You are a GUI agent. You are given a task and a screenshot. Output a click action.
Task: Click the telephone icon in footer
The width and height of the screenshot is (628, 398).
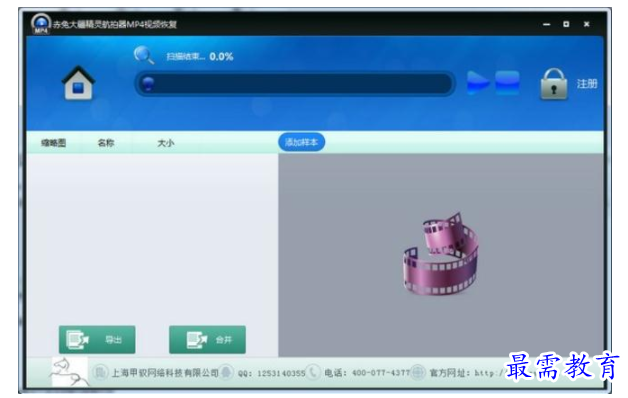[313, 372]
